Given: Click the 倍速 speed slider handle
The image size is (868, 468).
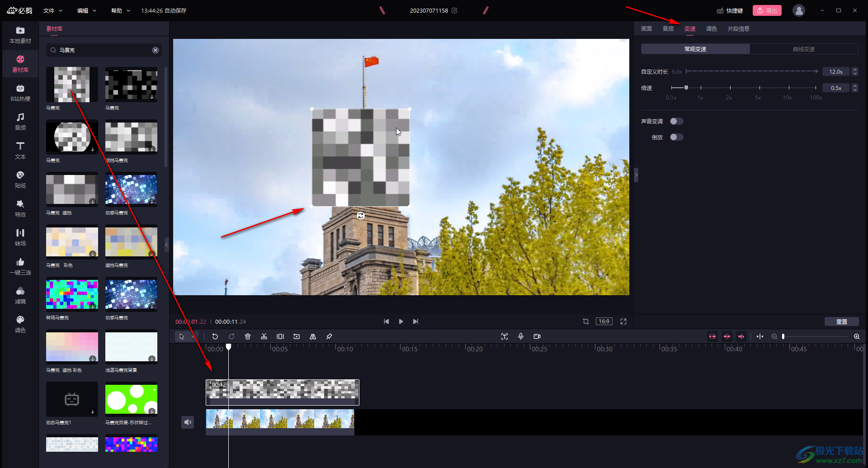Looking at the screenshot, I should click(686, 88).
